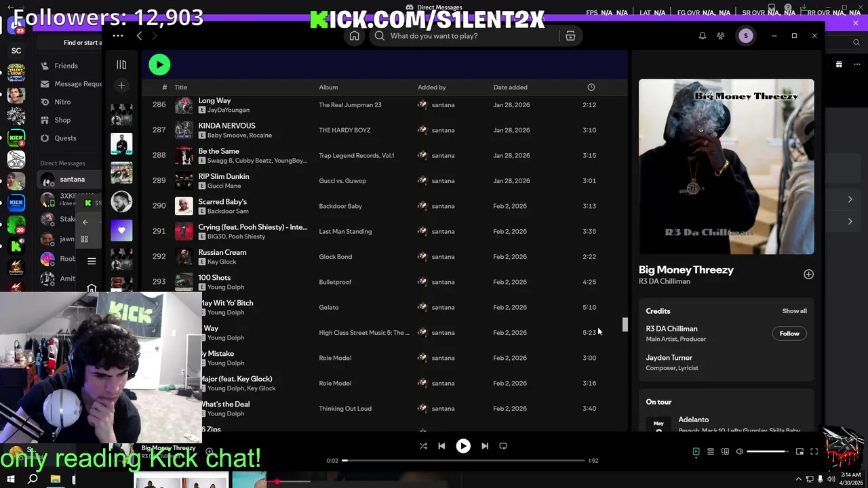Open the playback queue
Screen dimensions: 868x488
tap(711, 451)
